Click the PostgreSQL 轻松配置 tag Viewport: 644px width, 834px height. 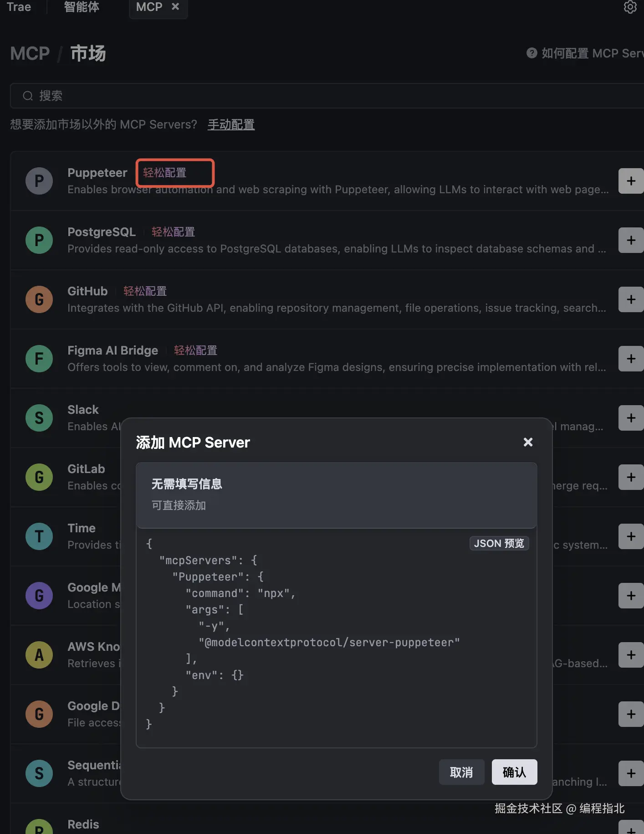point(173,232)
